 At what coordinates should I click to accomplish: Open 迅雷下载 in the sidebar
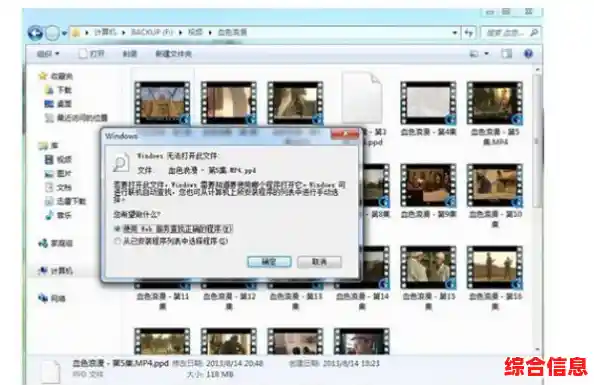[66, 201]
